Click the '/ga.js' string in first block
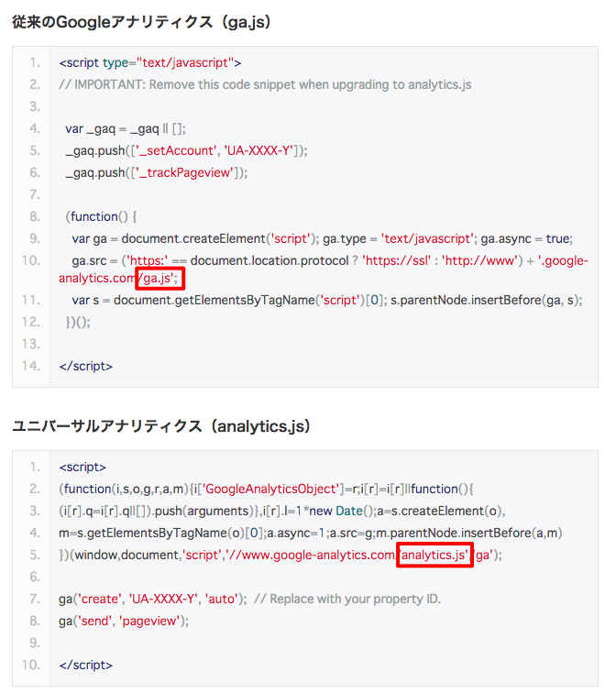The image size is (616, 694). point(159,279)
